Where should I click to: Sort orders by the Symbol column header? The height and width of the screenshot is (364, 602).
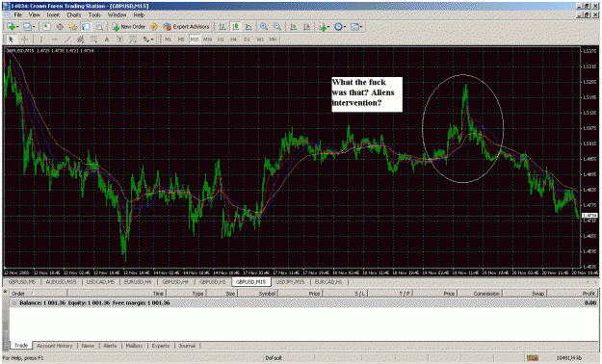tap(258, 294)
